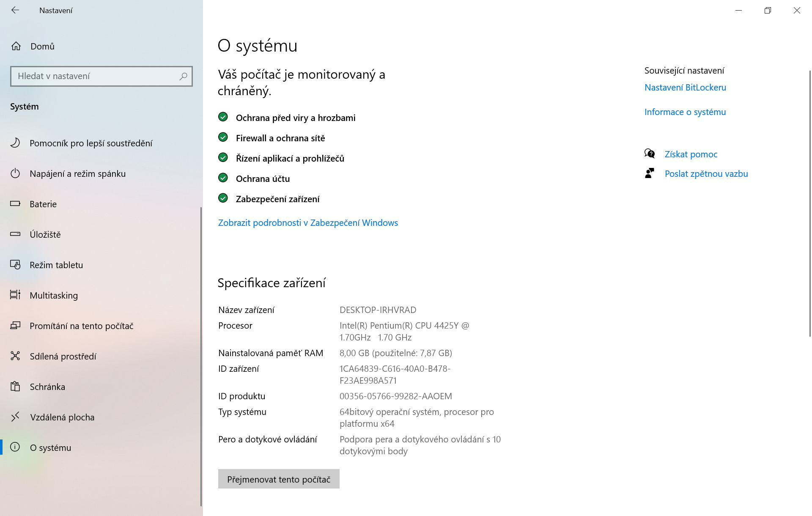
Task: Open the Baterie settings section
Action: click(x=43, y=204)
